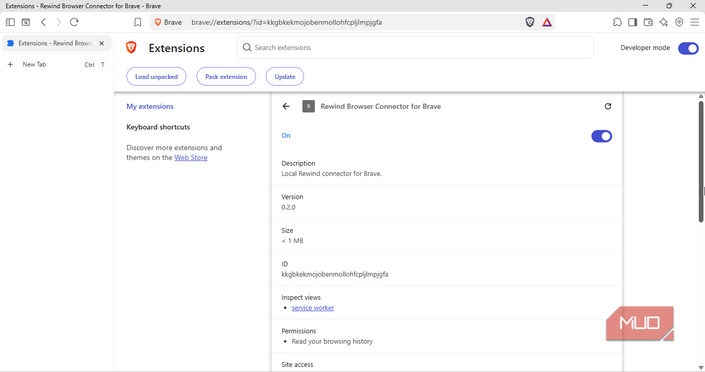Select the version number 0.2.0

[x=288, y=207]
